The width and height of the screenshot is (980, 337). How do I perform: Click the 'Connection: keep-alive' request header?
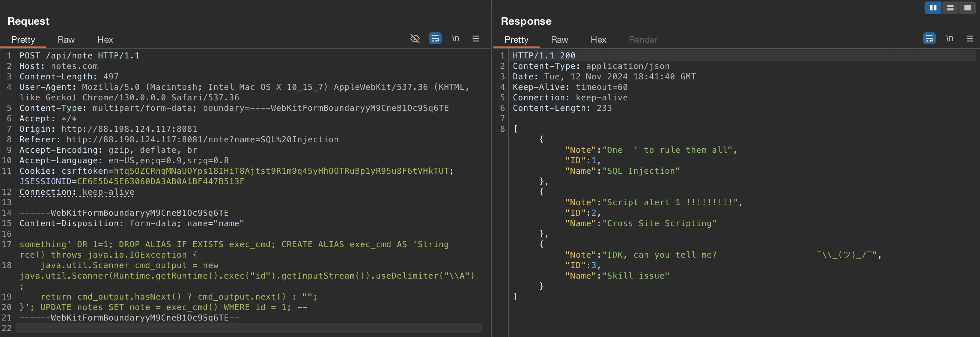pos(77,192)
